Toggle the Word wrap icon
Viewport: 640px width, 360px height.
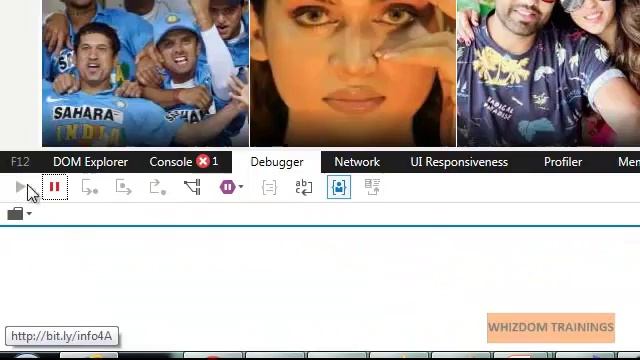point(304,187)
